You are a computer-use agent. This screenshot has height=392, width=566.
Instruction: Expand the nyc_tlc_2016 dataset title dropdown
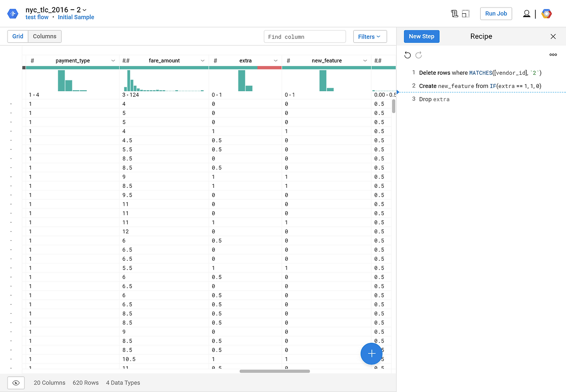pyautogui.click(x=84, y=10)
